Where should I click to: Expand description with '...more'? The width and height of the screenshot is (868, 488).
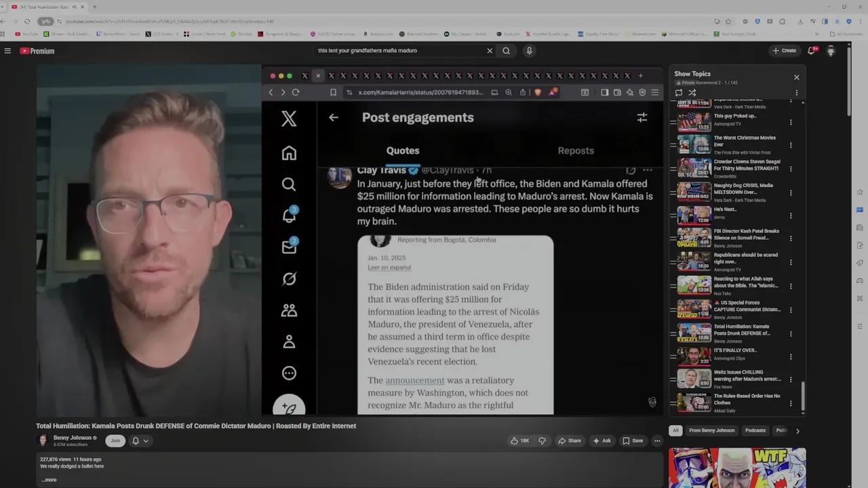(x=49, y=480)
